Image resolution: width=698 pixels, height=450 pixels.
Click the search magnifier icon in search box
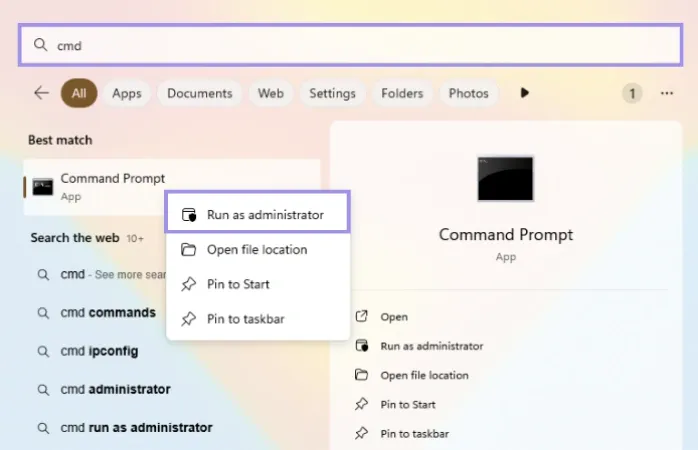click(41, 45)
